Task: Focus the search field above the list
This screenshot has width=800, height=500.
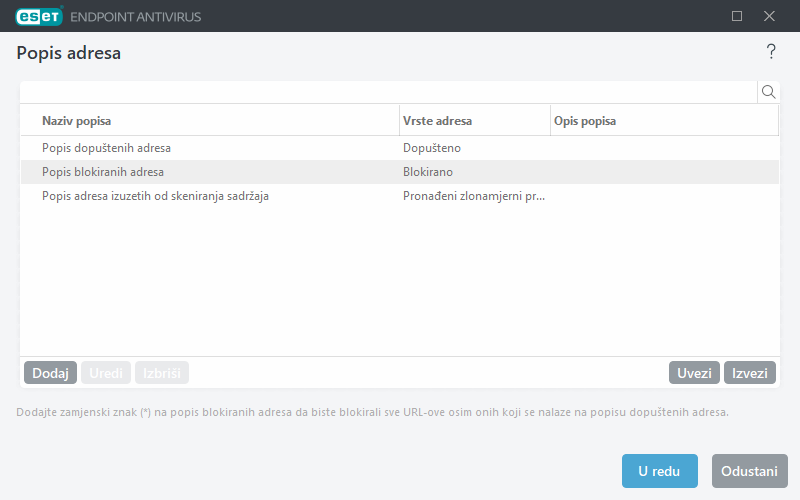Action: [388, 92]
